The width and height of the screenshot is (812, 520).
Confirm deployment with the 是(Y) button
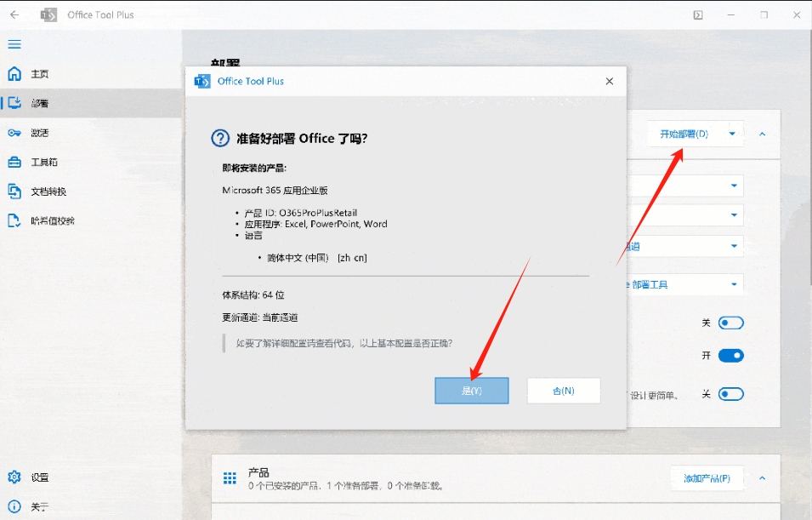471,390
